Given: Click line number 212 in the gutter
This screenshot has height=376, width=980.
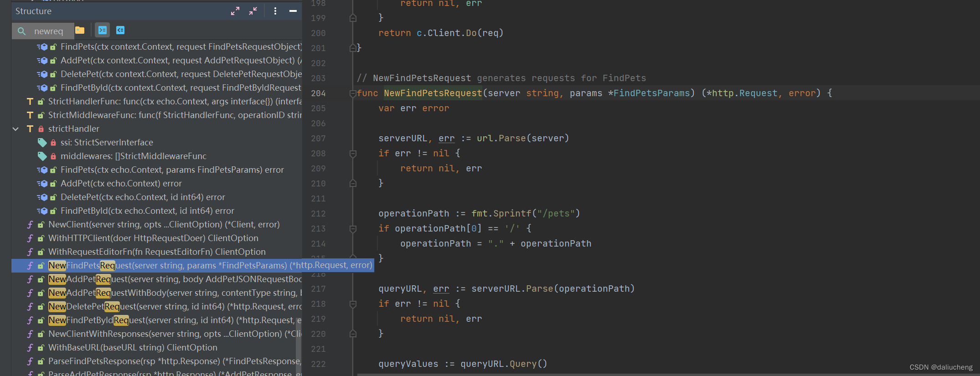Looking at the screenshot, I should click(x=318, y=214).
